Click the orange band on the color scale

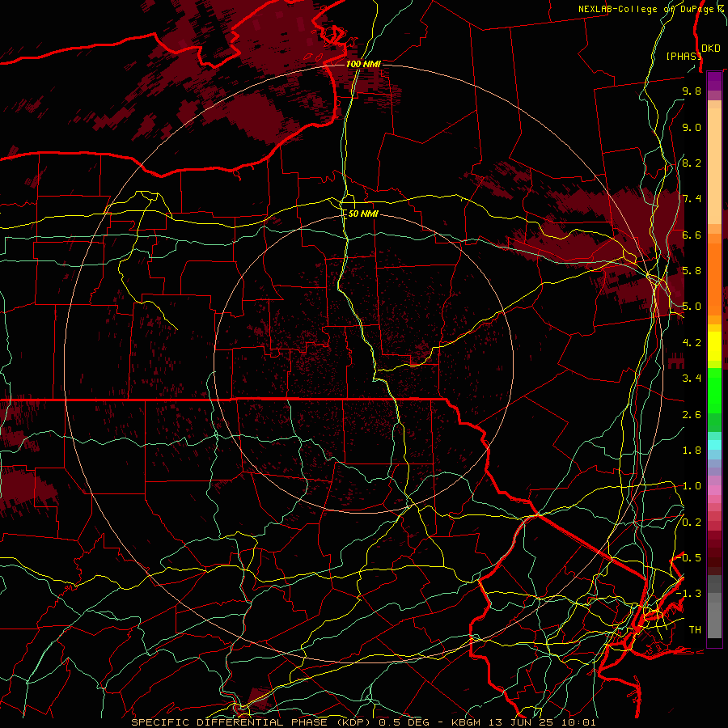714,278
